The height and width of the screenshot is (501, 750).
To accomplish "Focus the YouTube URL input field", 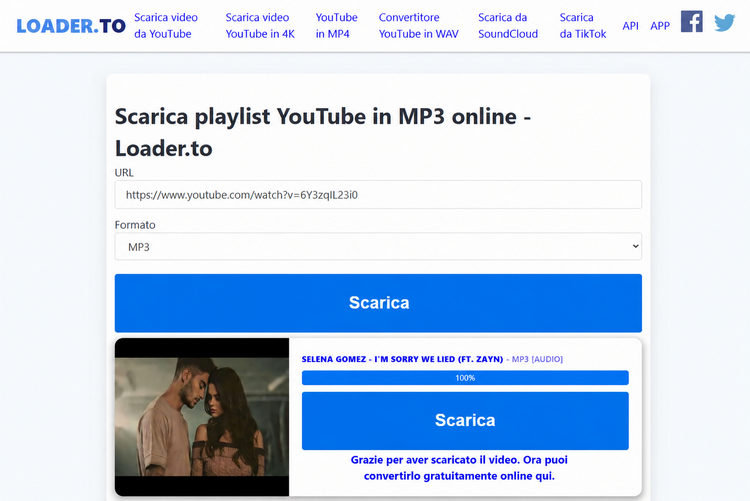I will 378,195.
